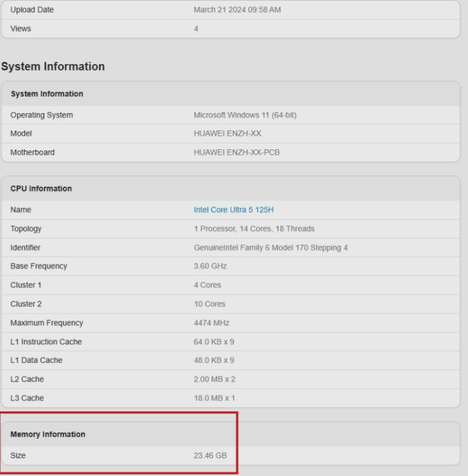Screen dimensions: 468x476
Task: Open the Intel Core Ultra 5 125H link
Action: click(233, 210)
